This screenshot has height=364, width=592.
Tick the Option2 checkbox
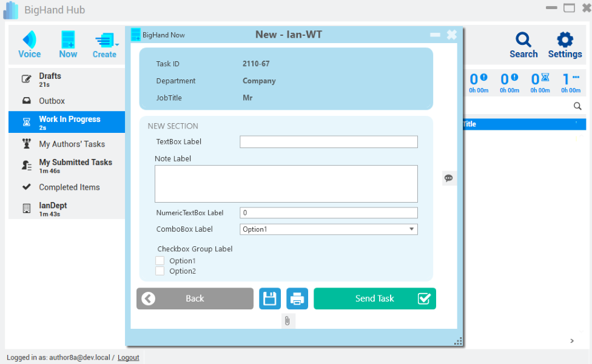(160, 271)
